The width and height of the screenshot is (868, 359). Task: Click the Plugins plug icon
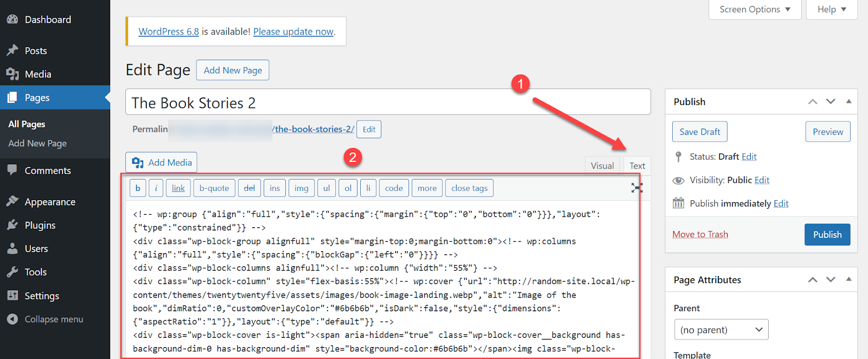point(12,225)
